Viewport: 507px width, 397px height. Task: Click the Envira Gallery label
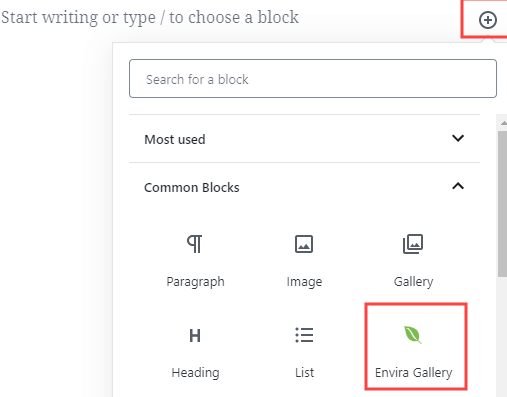tap(413, 373)
